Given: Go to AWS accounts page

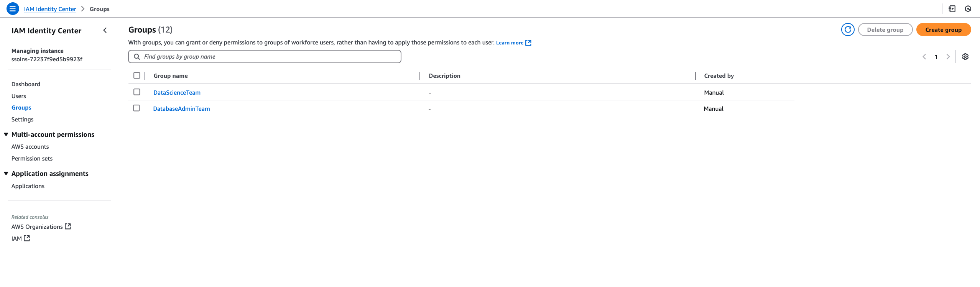Looking at the screenshot, I should coord(30,147).
